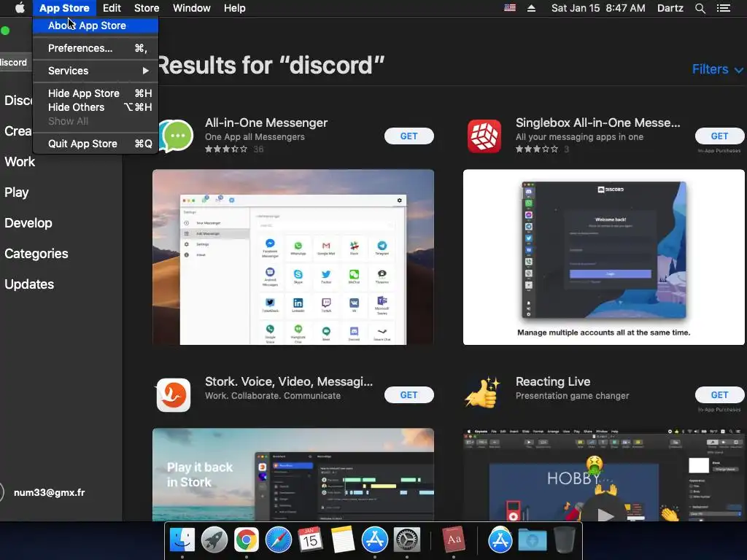This screenshot has width=747, height=560.
Task: Get the Reacting Live app
Action: click(x=719, y=394)
